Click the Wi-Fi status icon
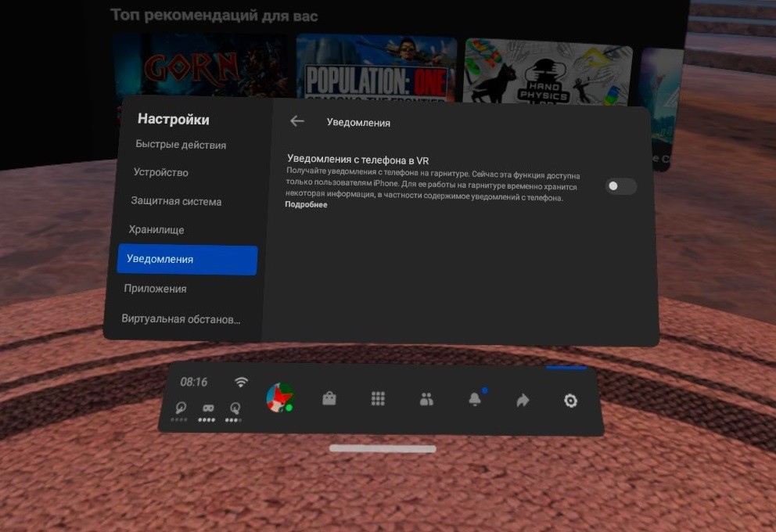 click(241, 382)
